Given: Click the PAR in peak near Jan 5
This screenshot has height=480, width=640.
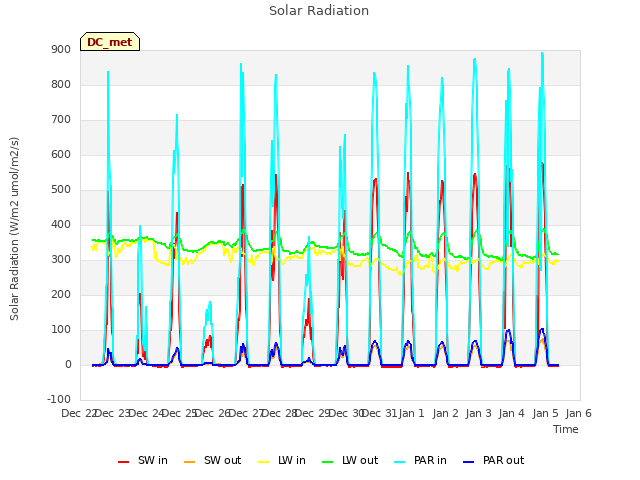Looking at the screenshot, I should click(542, 53).
